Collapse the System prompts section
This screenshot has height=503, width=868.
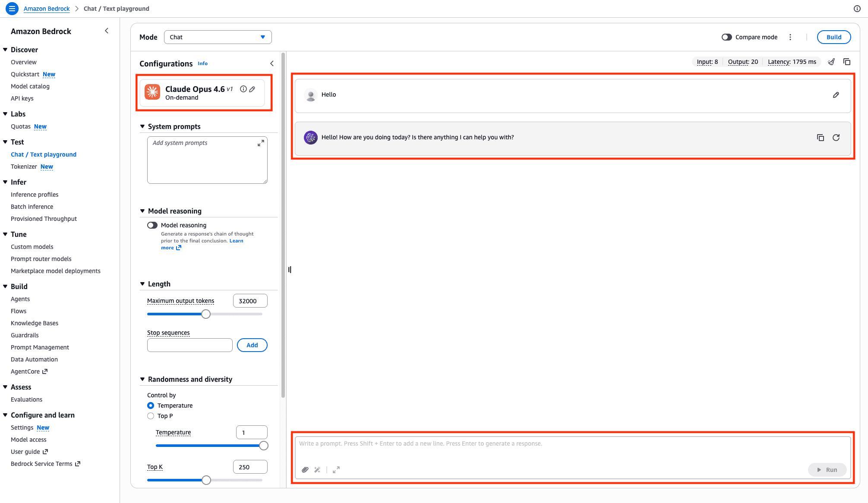point(142,126)
